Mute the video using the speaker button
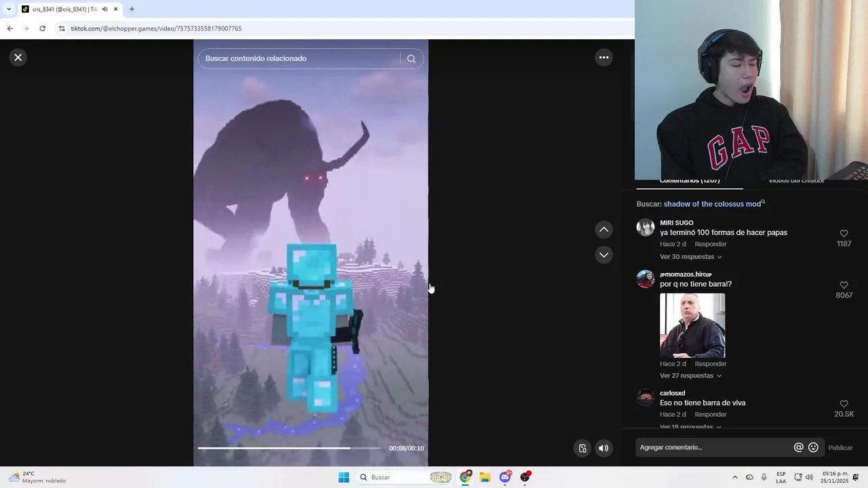This screenshot has height=488, width=868. click(604, 448)
